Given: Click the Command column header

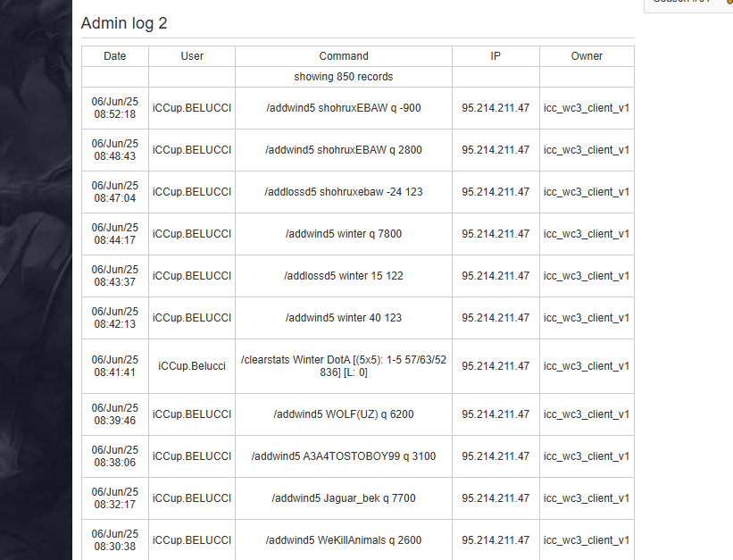Looking at the screenshot, I should (344, 56).
